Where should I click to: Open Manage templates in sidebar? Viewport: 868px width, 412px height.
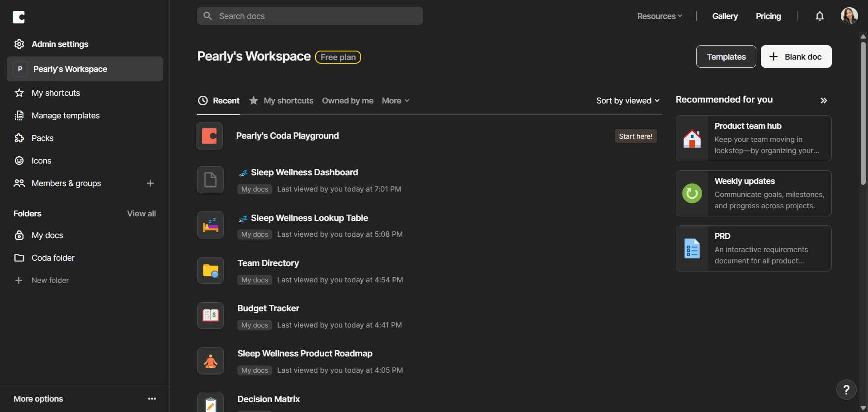pos(66,115)
